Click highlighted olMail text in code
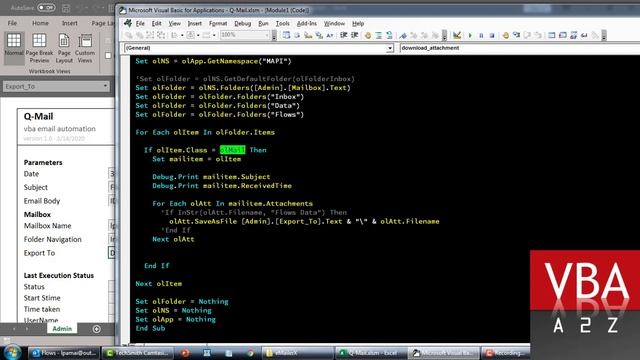Viewport: 640px width, 360px height. click(233, 150)
